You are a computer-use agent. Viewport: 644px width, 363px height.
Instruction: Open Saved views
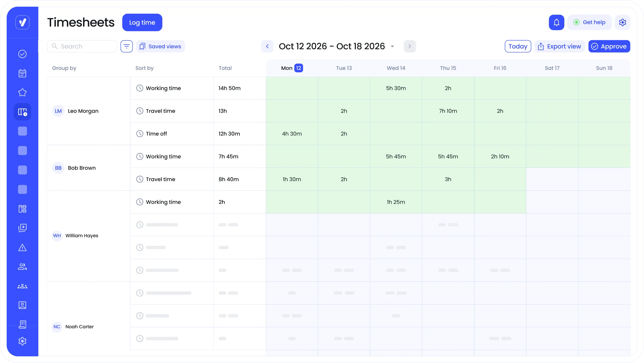[160, 46]
